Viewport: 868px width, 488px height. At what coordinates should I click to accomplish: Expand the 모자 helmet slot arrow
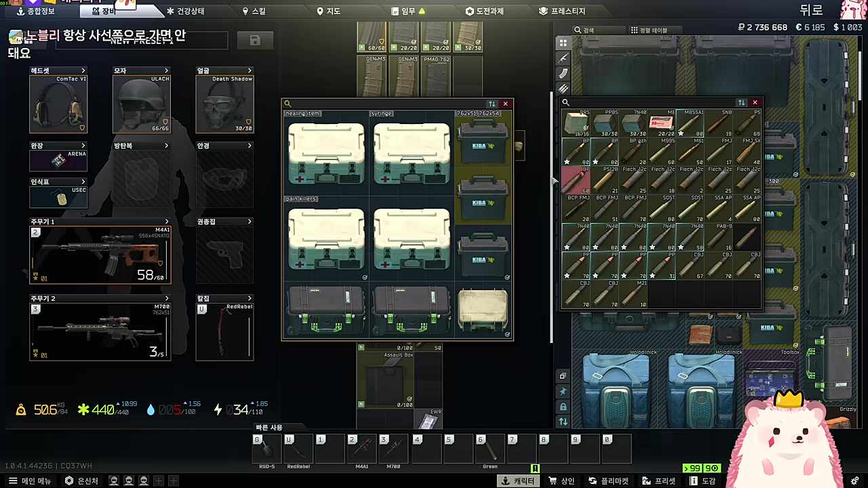tap(167, 70)
